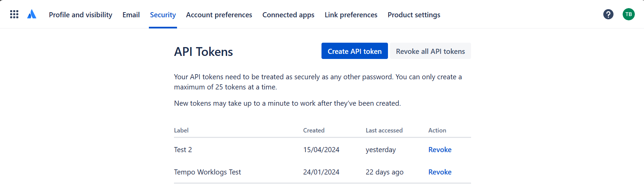This screenshot has width=644, height=186.
Task: Go to Profile and visibility tab
Action: (80, 15)
